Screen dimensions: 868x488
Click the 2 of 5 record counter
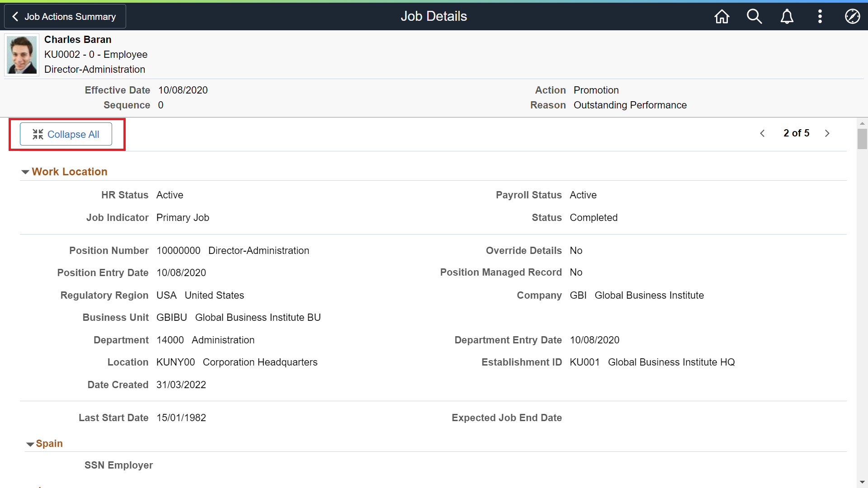(x=796, y=133)
